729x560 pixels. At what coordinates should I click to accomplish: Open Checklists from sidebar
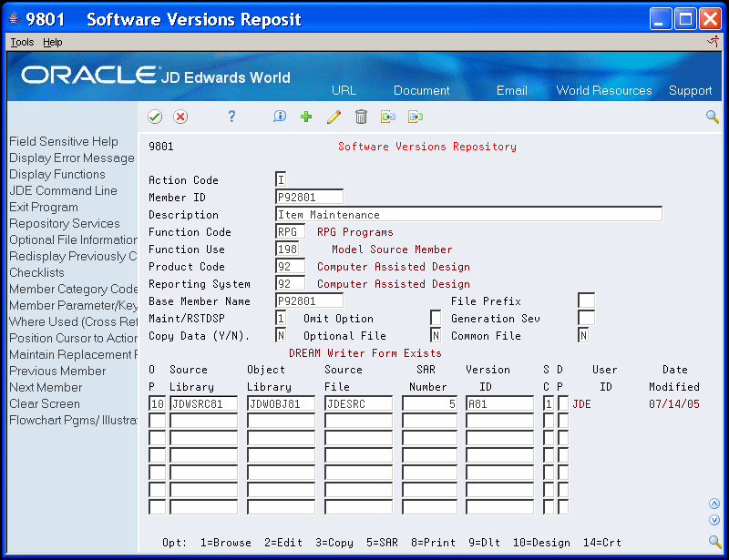click(36, 273)
